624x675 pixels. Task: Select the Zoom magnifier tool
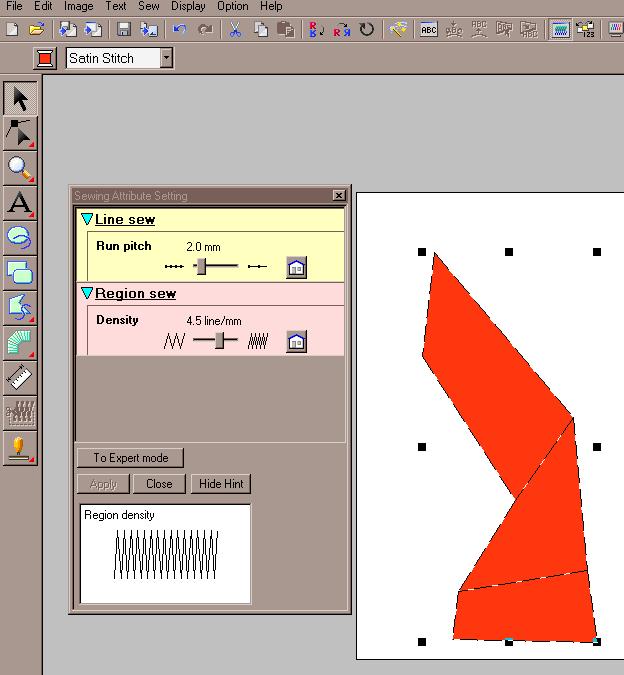click(20, 168)
